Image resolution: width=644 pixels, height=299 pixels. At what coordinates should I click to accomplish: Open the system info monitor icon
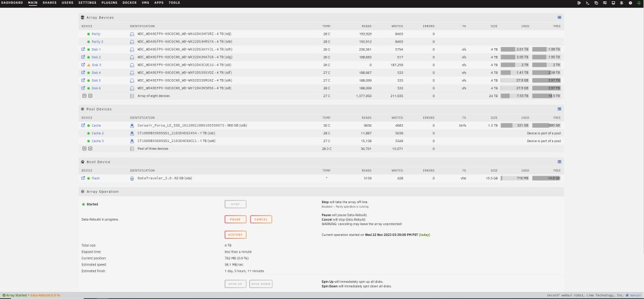[x=613, y=3]
